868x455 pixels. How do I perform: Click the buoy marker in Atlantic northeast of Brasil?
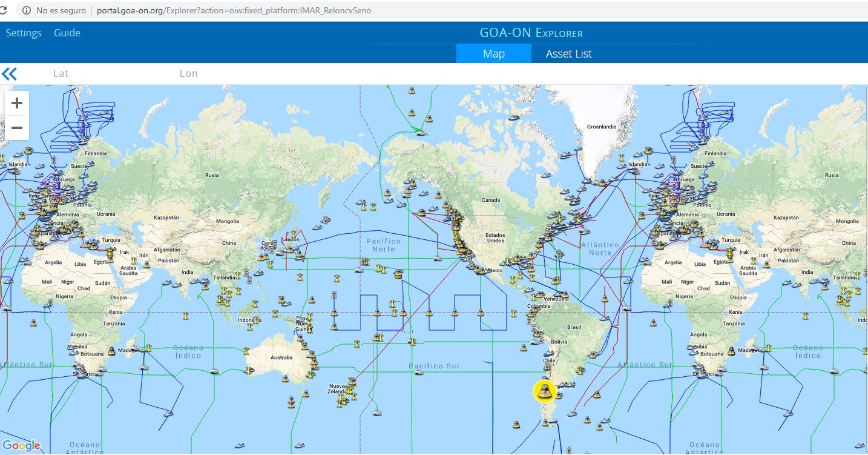(604, 300)
